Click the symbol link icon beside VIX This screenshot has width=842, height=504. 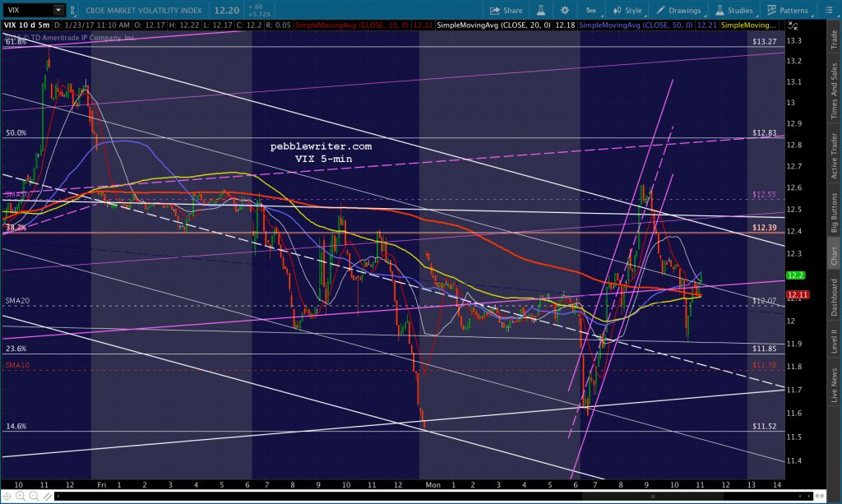[x=72, y=10]
